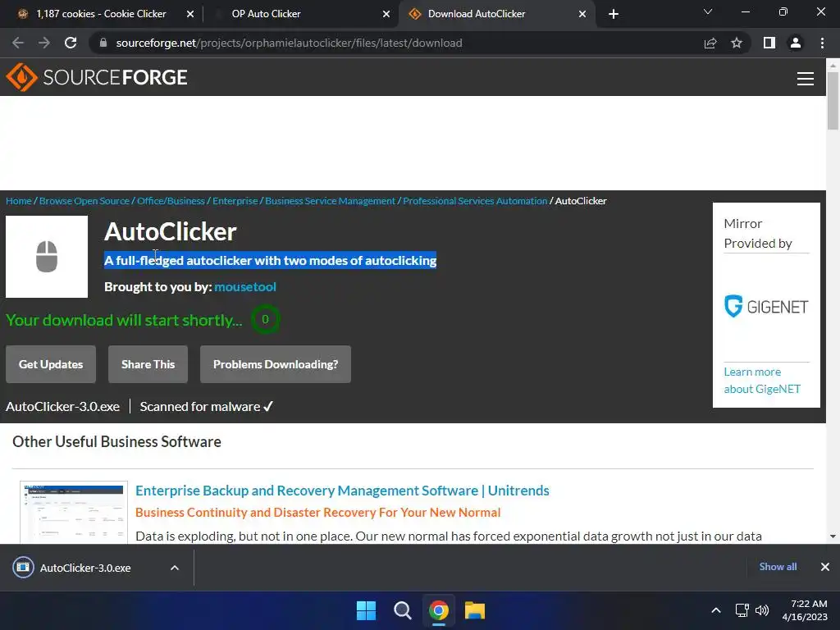View site lock information
This screenshot has height=630, width=840.
point(103,43)
